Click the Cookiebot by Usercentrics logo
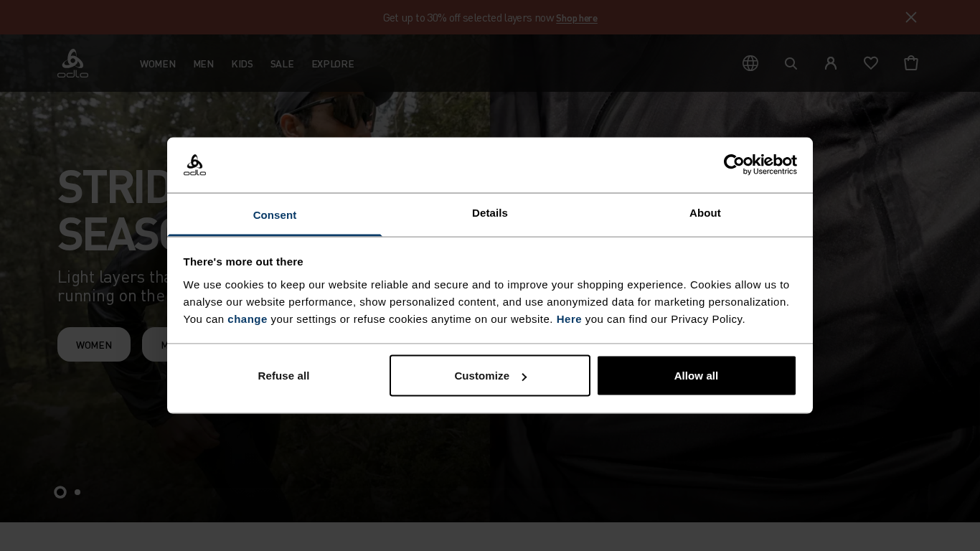Screen dimensions: 980x551 (760, 165)
